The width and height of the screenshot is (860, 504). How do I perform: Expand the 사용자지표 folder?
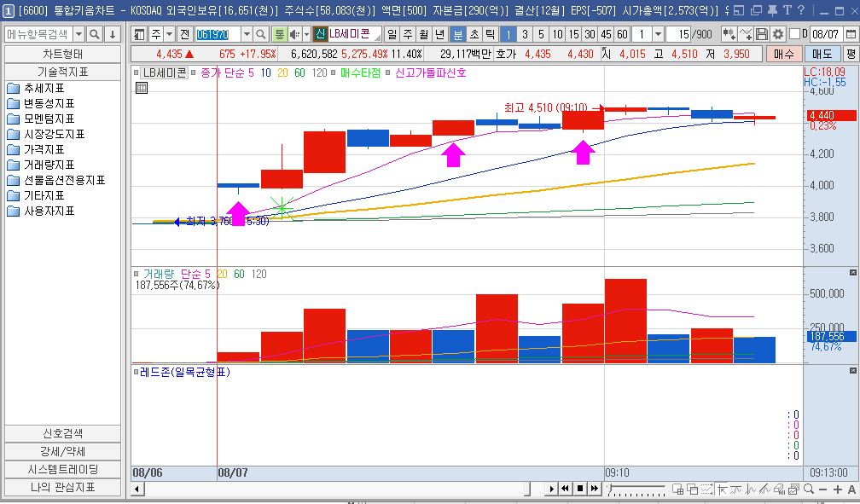click(x=41, y=211)
